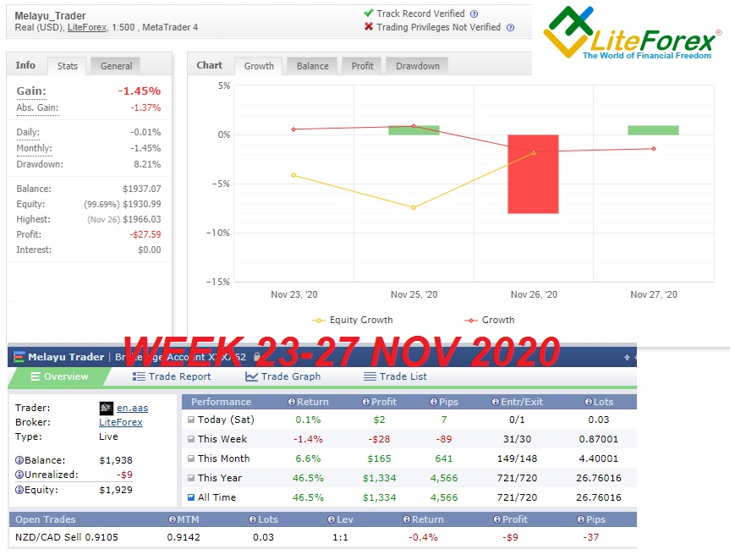This screenshot has width=735, height=560.
Task: Click the green Nov 25 gain bar
Action: [x=414, y=130]
